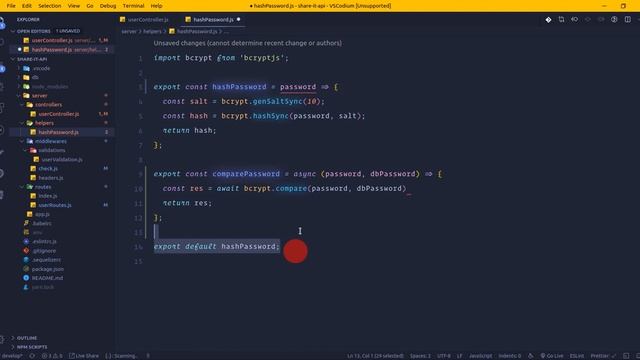This screenshot has height=360, width=640.
Task: Expand the NPM Scripts panel
Action: pos(32,347)
